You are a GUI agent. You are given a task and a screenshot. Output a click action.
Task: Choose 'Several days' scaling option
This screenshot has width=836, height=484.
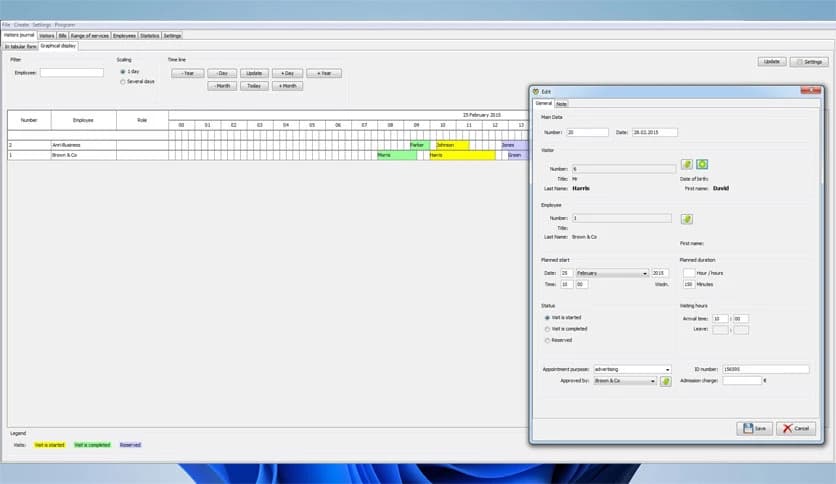point(122,81)
